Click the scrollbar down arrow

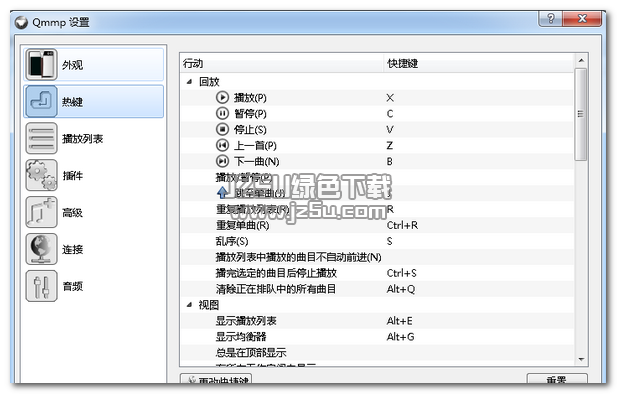pos(581,359)
